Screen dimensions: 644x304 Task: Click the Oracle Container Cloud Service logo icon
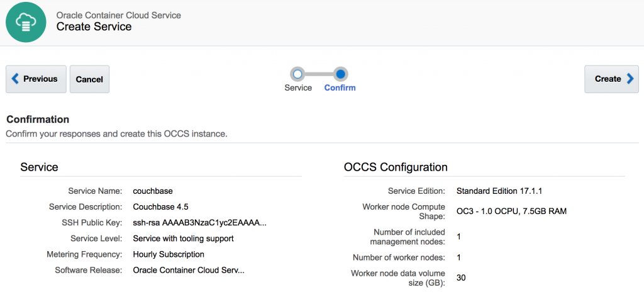[x=26, y=22]
